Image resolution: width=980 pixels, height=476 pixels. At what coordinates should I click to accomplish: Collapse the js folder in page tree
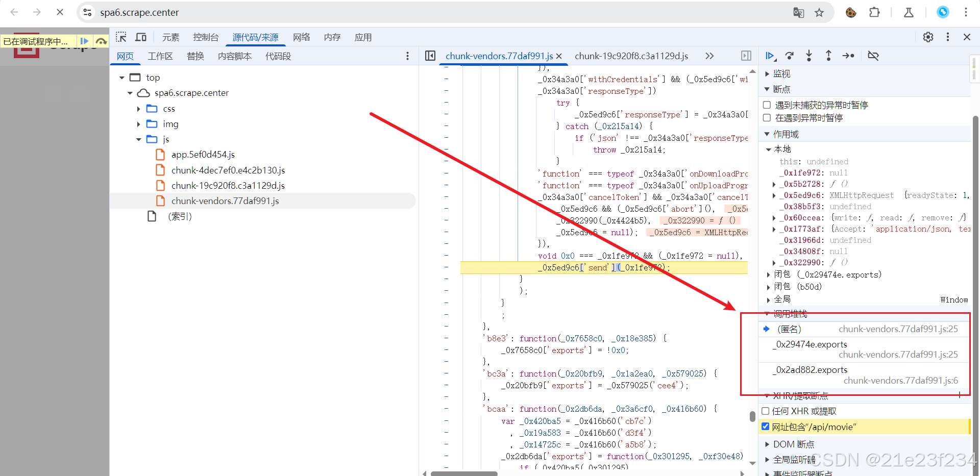click(x=138, y=139)
